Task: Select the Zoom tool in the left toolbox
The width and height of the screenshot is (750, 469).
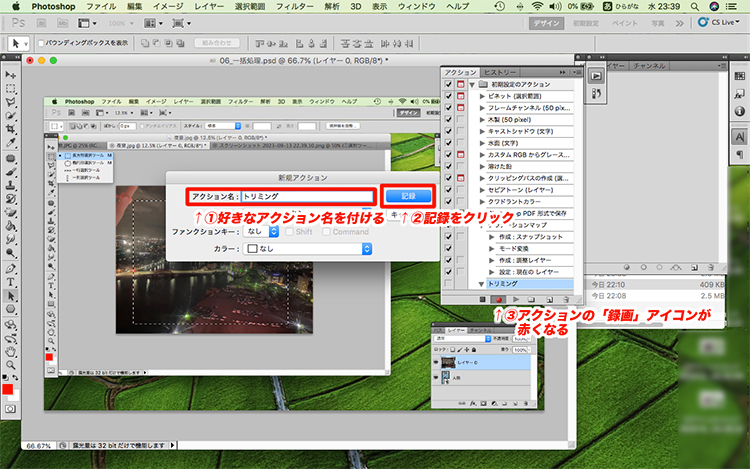Action: pos(11,365)
